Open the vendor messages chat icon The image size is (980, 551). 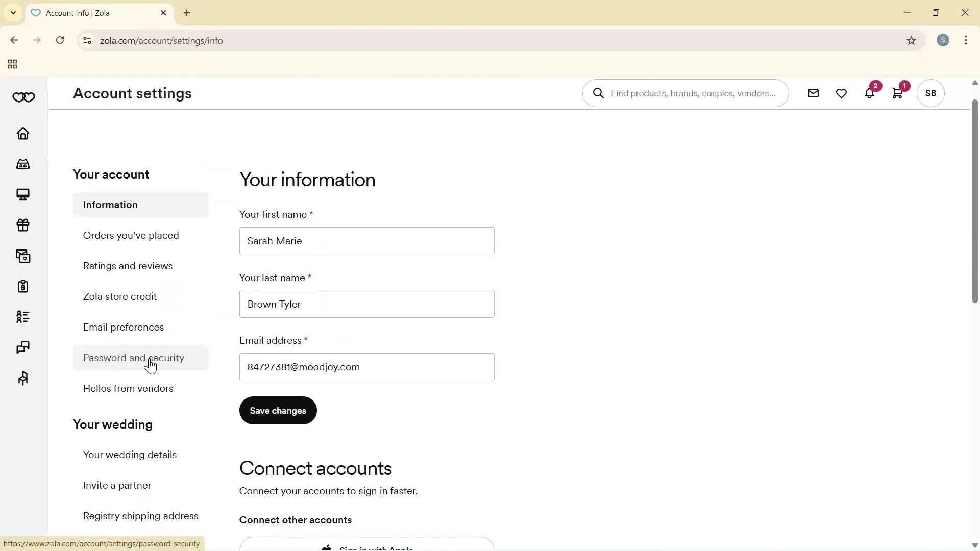(23, 347)
